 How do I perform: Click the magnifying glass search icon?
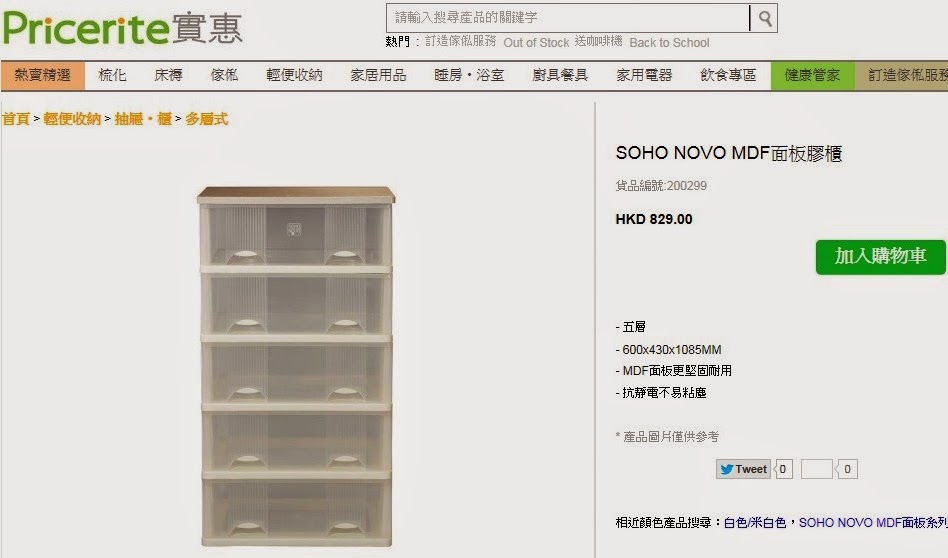pos(764,19)
